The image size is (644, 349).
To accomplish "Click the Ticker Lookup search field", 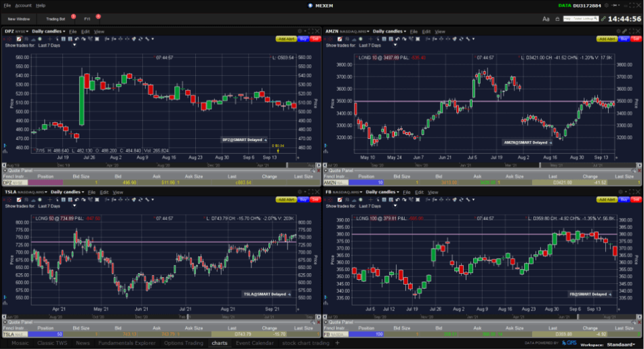I will pos(582,19).
